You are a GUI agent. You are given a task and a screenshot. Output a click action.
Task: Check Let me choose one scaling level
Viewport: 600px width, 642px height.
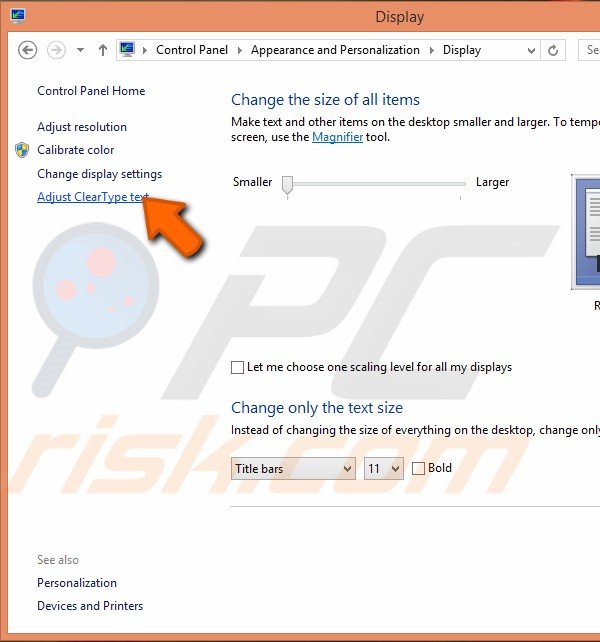tap(238, 367)
